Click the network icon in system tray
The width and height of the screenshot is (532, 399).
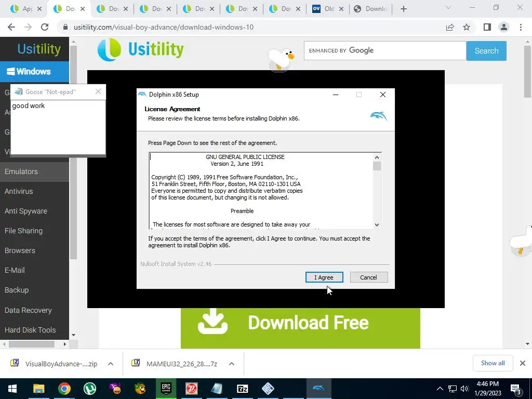453,389
